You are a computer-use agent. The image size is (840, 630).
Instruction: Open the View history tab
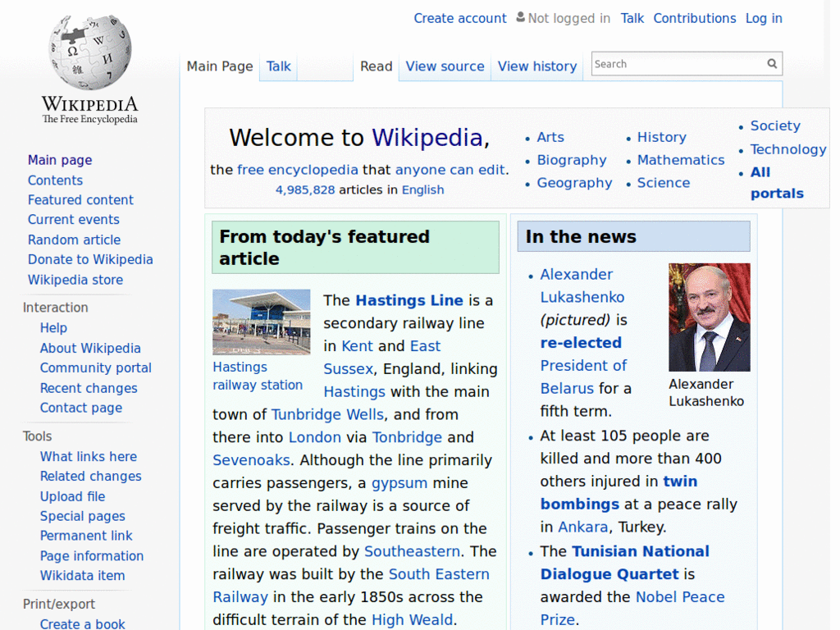coord(537,66)
